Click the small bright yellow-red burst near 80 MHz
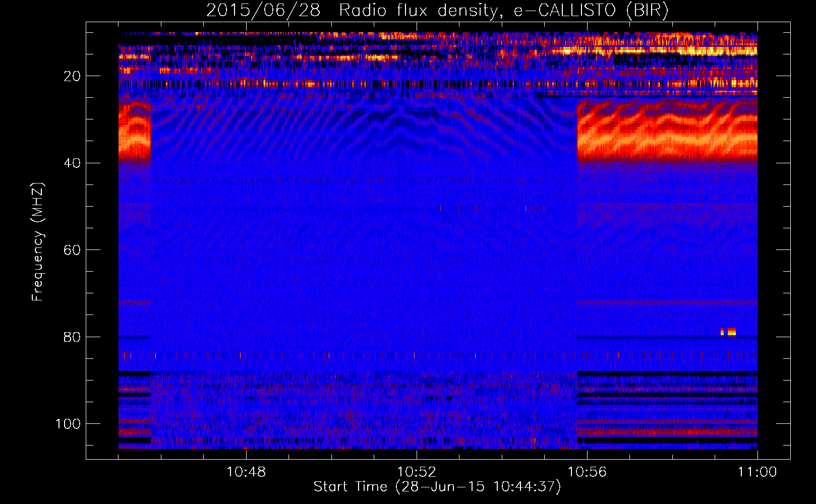Screen dimensions: 816x504 (728, 332)
